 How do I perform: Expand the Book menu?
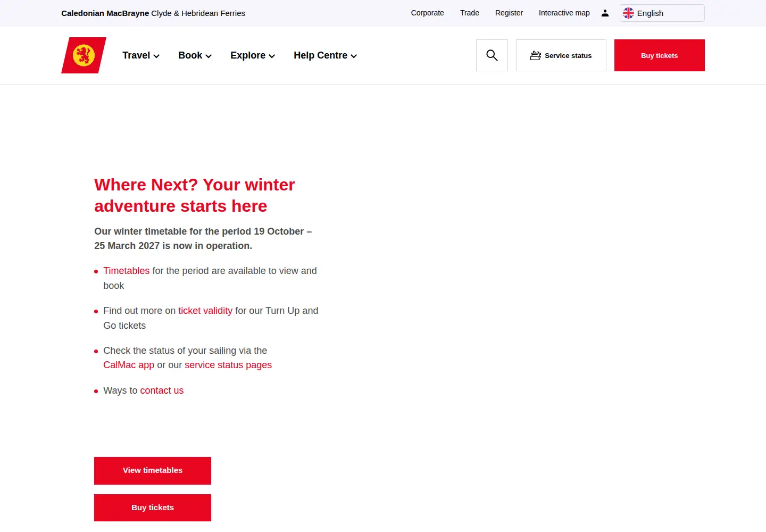pyautogui.click(x=195, y=55)
